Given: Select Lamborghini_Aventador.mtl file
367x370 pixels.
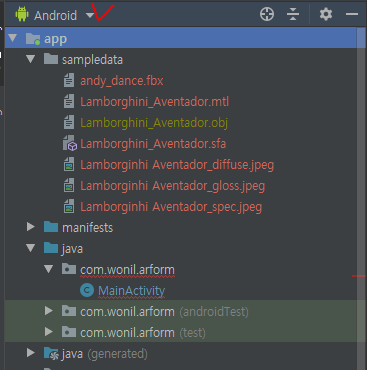Looking at the screenshot, I should pos(154,102).
